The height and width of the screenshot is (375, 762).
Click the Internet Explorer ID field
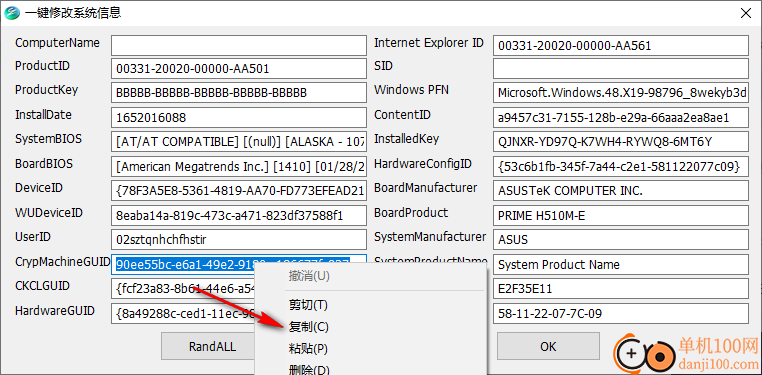click(621, 46)
